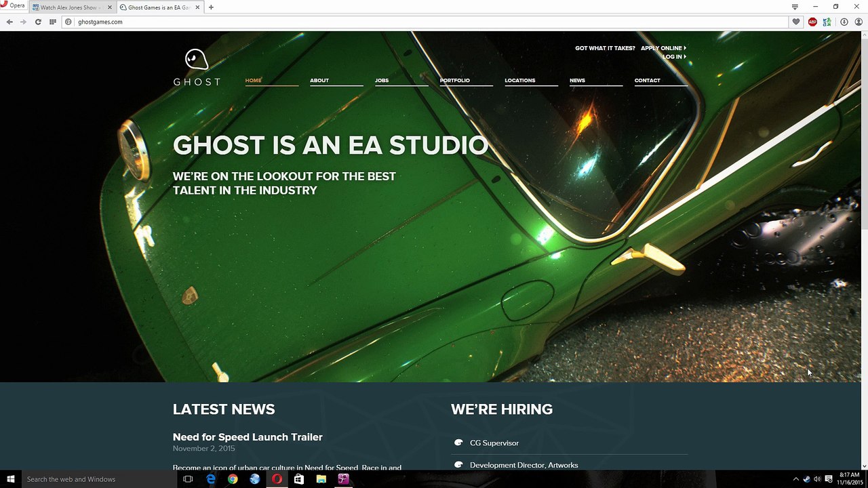The width and height of the screenshot is (868, 488).
Task: Launch Google Chrome from the taskbar
Action: tap(233, 479)
